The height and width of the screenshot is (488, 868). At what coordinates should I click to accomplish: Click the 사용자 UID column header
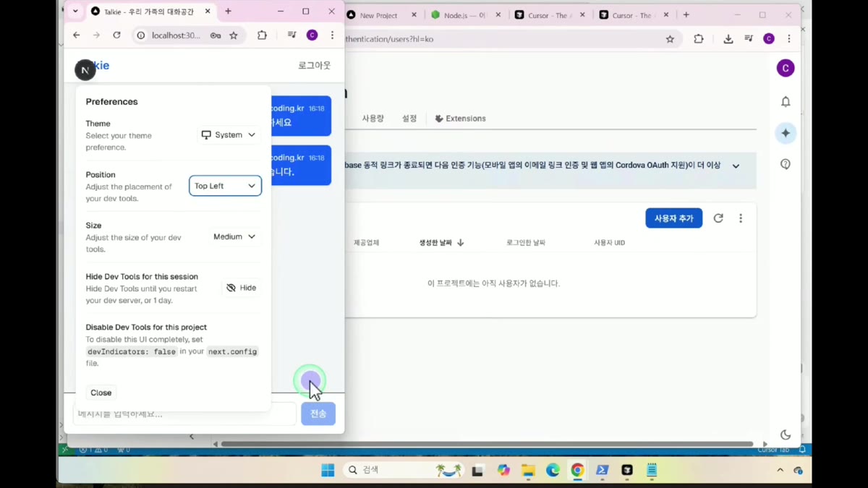tap(610, 243)
